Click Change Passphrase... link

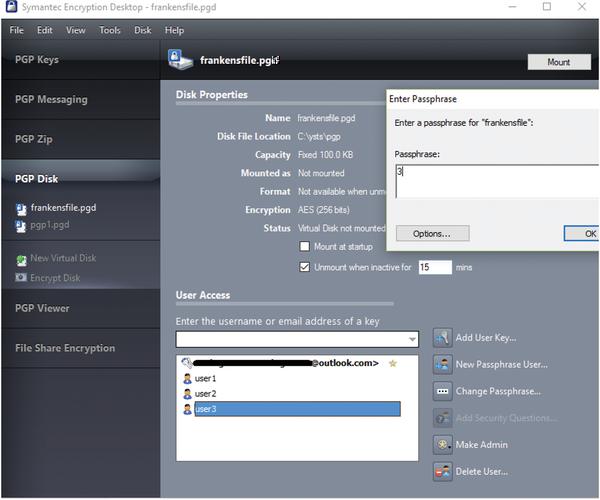click(x=498, y=391)
